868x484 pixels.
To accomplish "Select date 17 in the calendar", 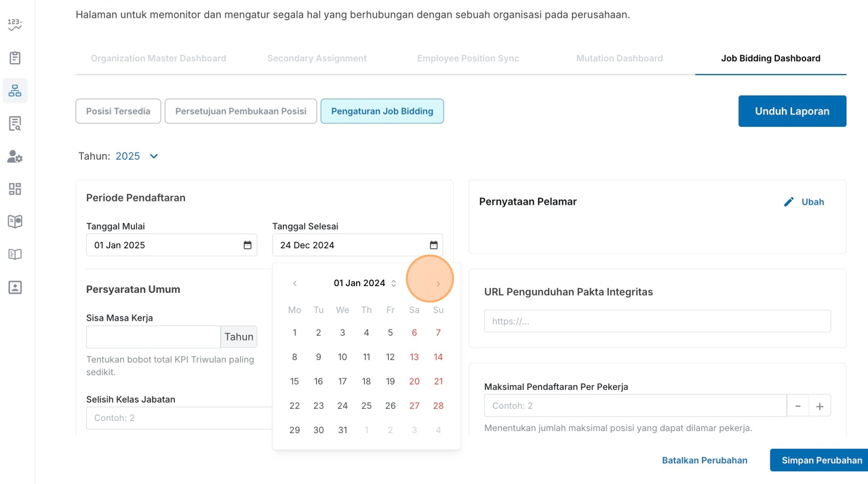I will click(342, 382).
